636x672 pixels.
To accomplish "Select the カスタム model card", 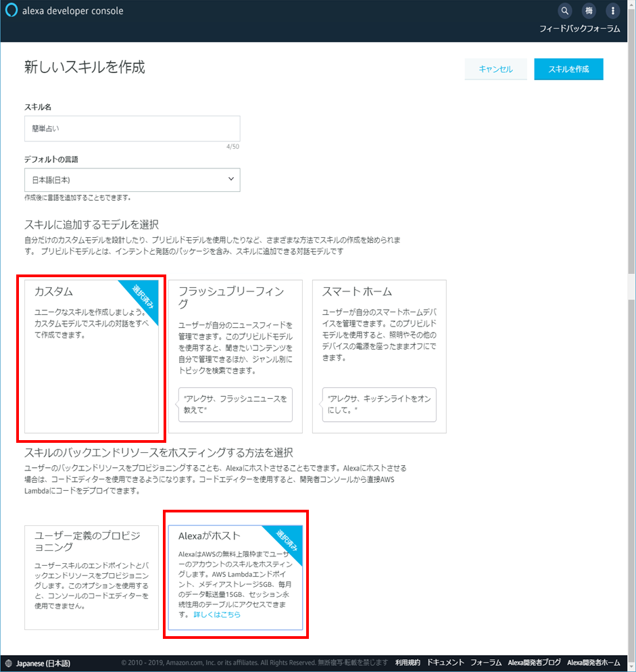I will (x=91, y=356).
